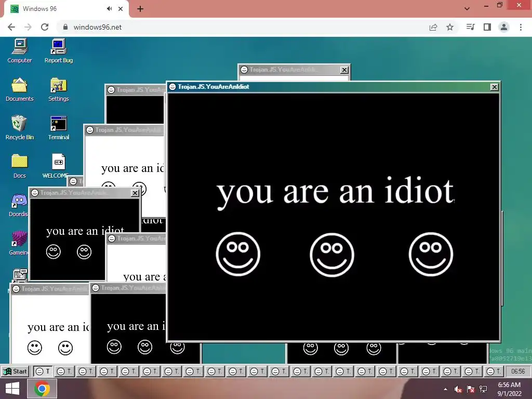Expand the Chrome tab search chevron
The height and width of the screenshot is (399, 532).
[x=467, y=9]
